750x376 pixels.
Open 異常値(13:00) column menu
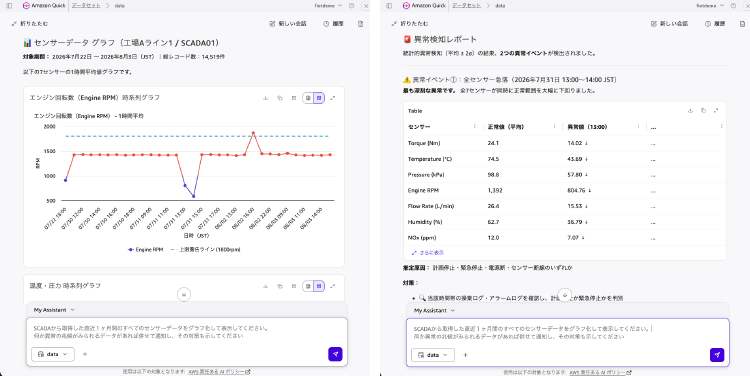(x=639, y=127)
